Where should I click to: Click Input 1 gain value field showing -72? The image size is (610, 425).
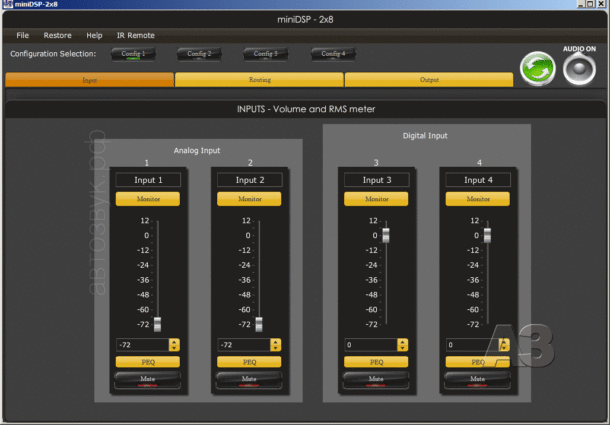coord(142,345)
